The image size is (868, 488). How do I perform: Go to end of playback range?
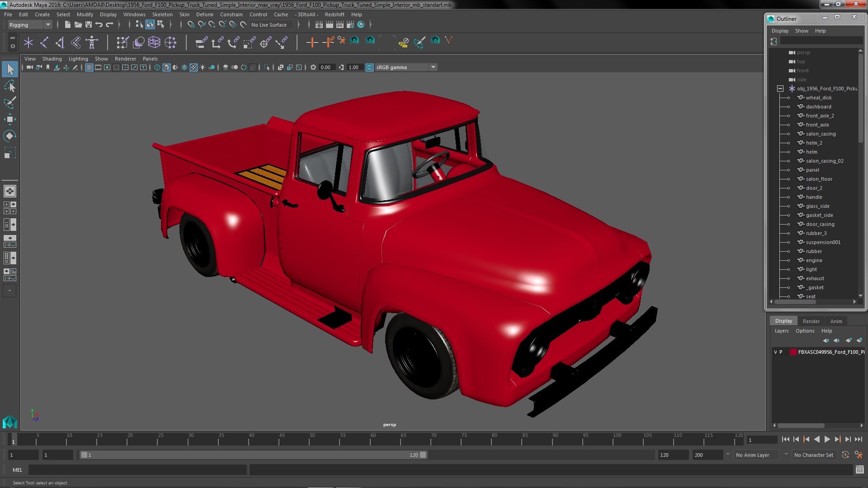coord(858,439)
